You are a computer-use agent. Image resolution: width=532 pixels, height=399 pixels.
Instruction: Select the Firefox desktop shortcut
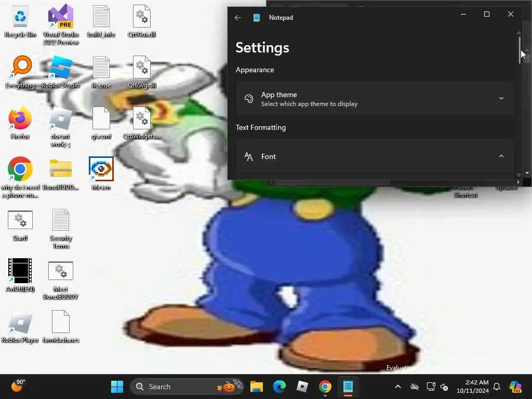(x=20, y=123)
